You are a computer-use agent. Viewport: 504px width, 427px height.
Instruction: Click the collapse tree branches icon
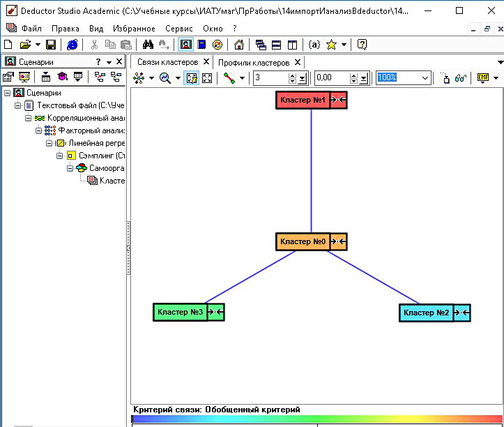point(116,77)
